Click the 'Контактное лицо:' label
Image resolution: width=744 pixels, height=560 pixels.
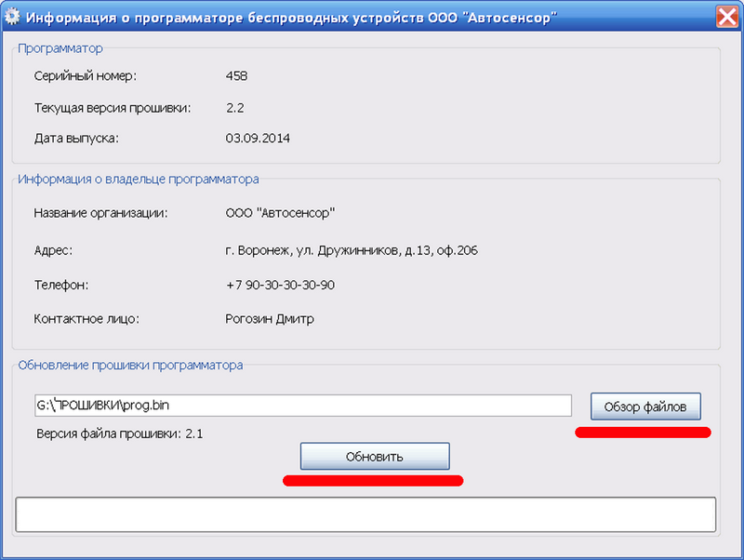coord(86,319)
